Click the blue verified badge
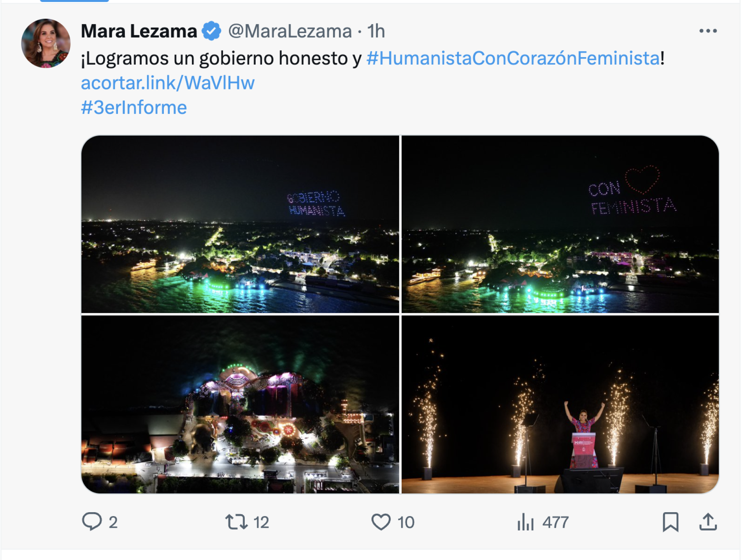This screenshot has height=560, width=746. click(x=211, y=31)
